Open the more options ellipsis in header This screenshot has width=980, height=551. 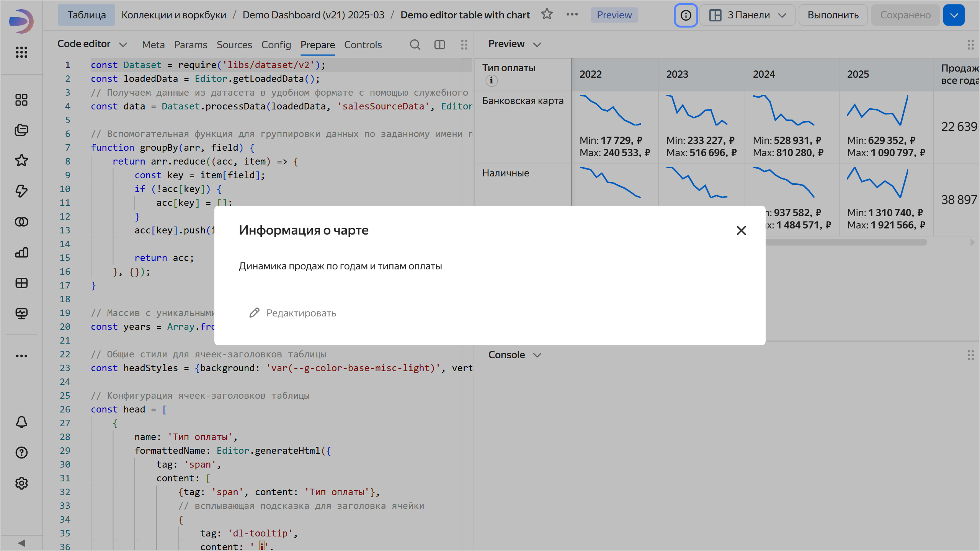point(572,15)
